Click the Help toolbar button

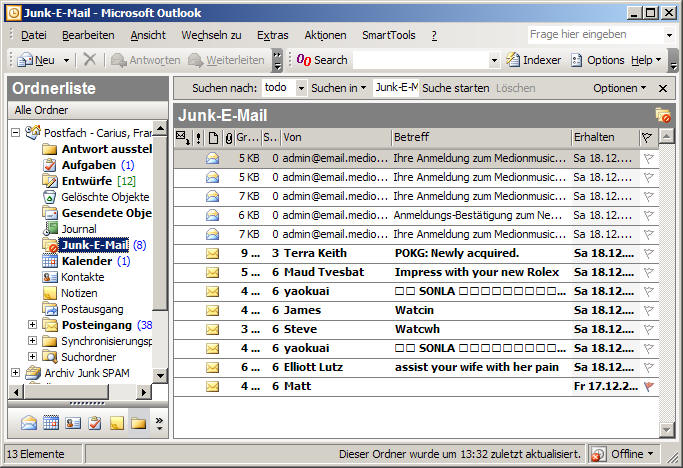646,60
